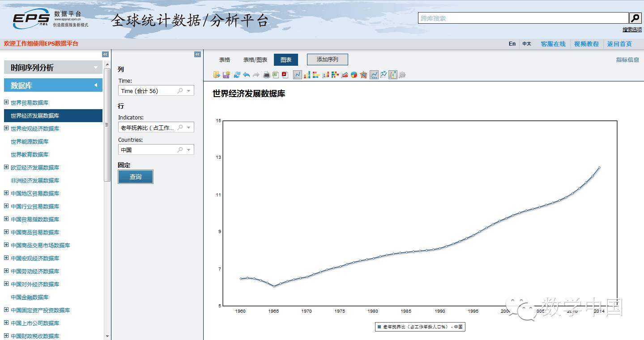Screen dimensions: 644x340
Task: Export chart to Excel
Action: point(276,75)
